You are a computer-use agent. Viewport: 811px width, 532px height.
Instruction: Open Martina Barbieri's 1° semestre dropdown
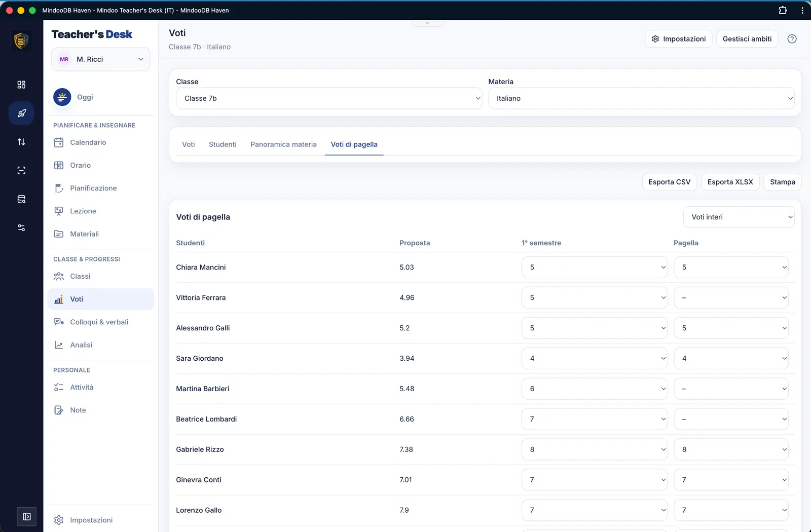click(595, 389)
